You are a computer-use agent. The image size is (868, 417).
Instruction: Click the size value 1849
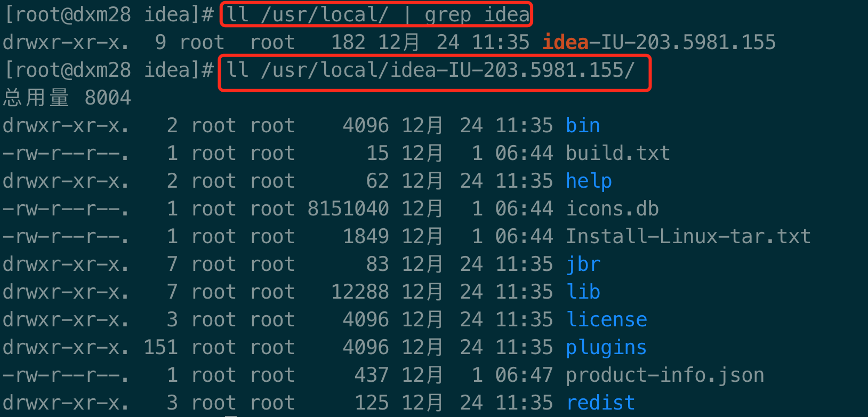click(x=366, y=236)
